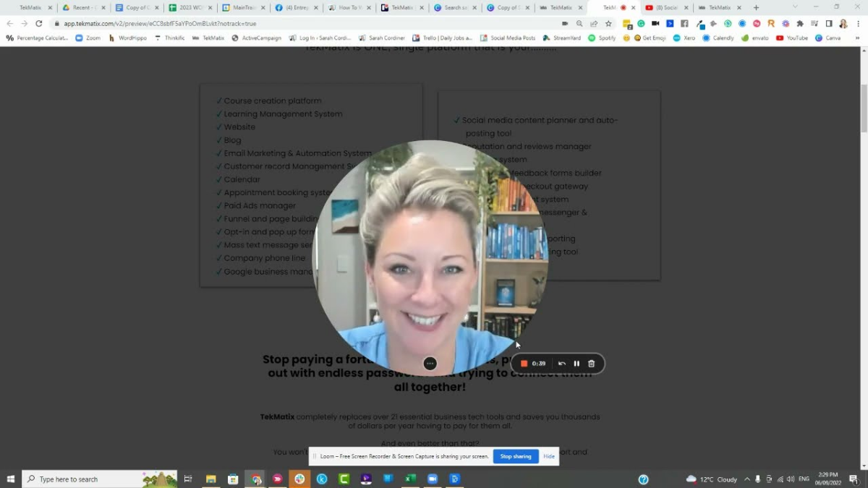Switch to the Search tab
Screen dimensions: 868x488
point(454,7)
